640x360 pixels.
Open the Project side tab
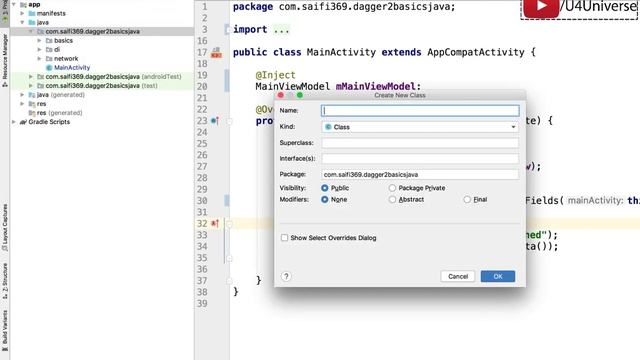pyautogui.click(x=5, y=10)
